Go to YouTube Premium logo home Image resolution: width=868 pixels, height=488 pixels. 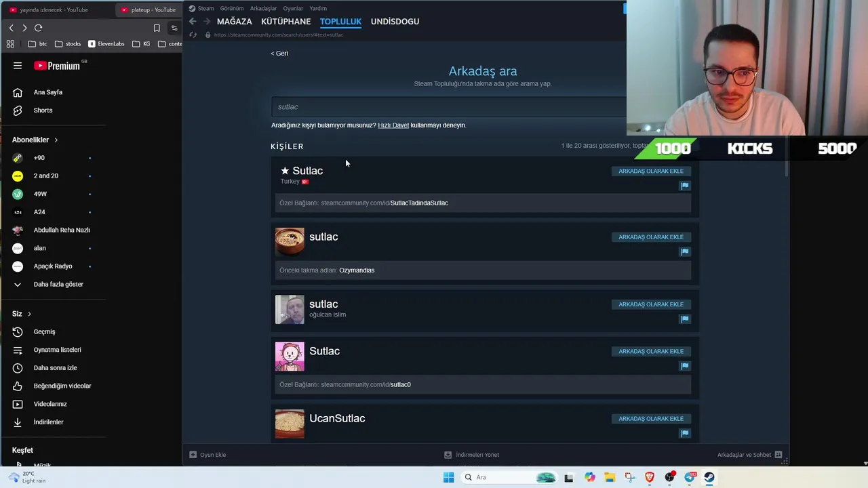[x=57, y=66]
